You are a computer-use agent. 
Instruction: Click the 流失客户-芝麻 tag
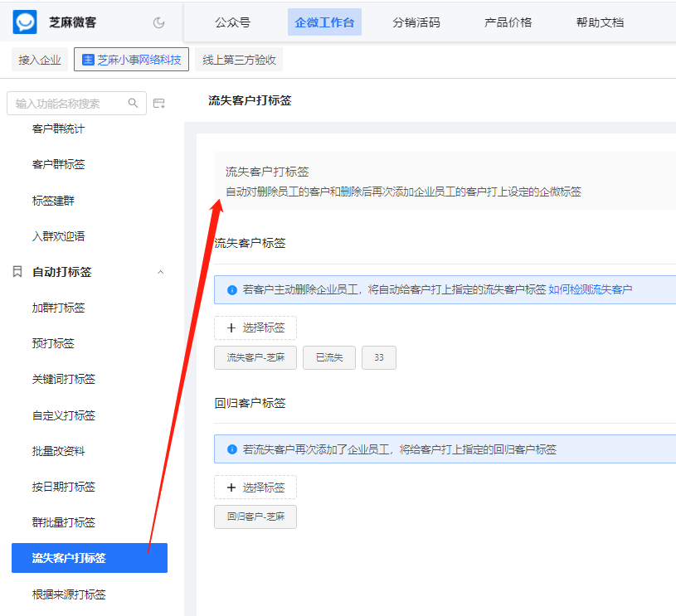tap(255, 358)
